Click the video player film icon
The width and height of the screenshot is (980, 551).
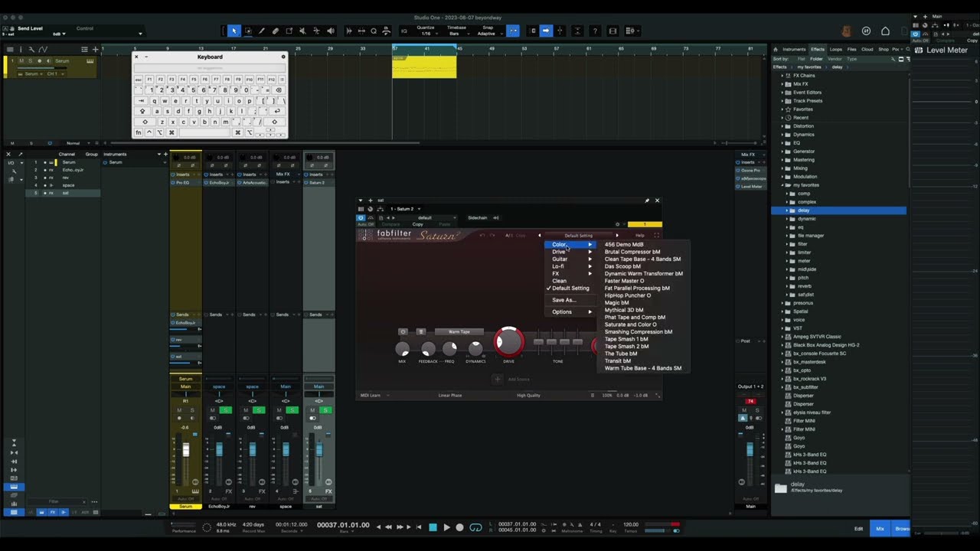coord(612,31)
